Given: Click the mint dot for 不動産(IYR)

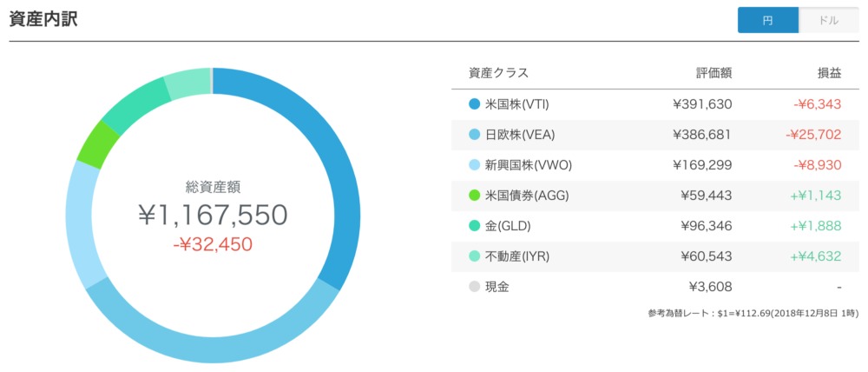Looking at the screenshot, I should pyautogui.click(x=475, y=256).
